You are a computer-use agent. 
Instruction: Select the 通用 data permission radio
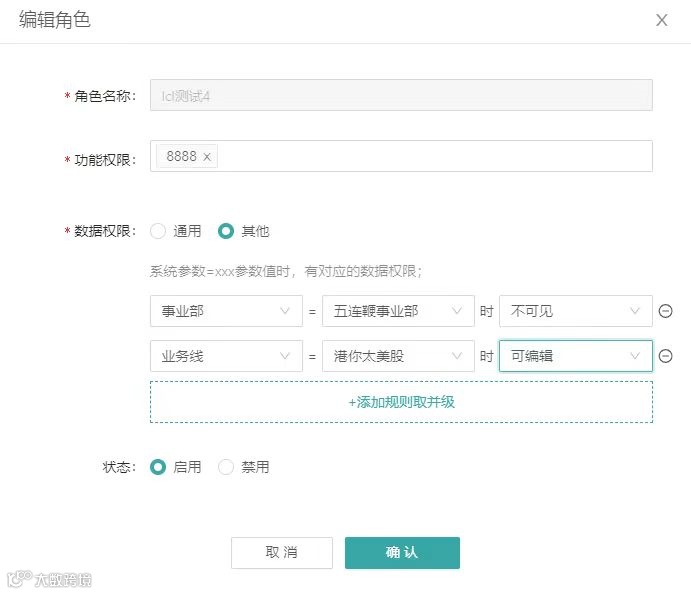point(158,231)
